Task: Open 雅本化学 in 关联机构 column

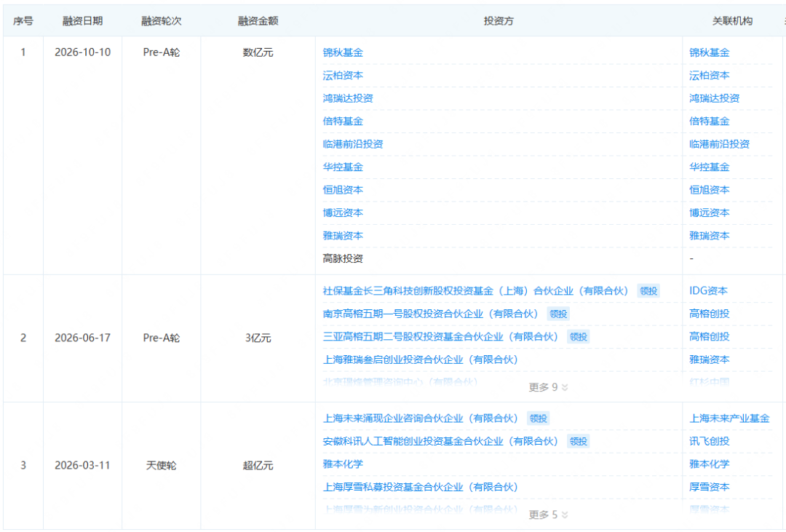Action: click(710, 464)
